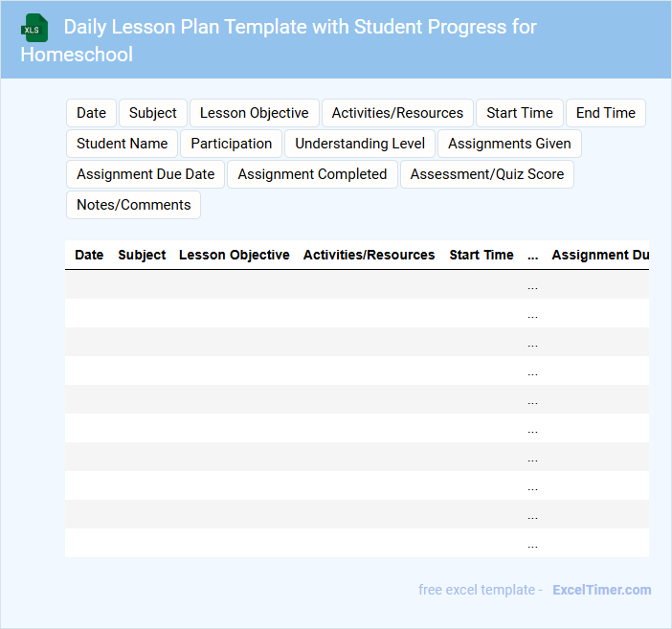672x629 pixels.
Task: Choose the Activities/Resources tag
Action: (397, 113)
